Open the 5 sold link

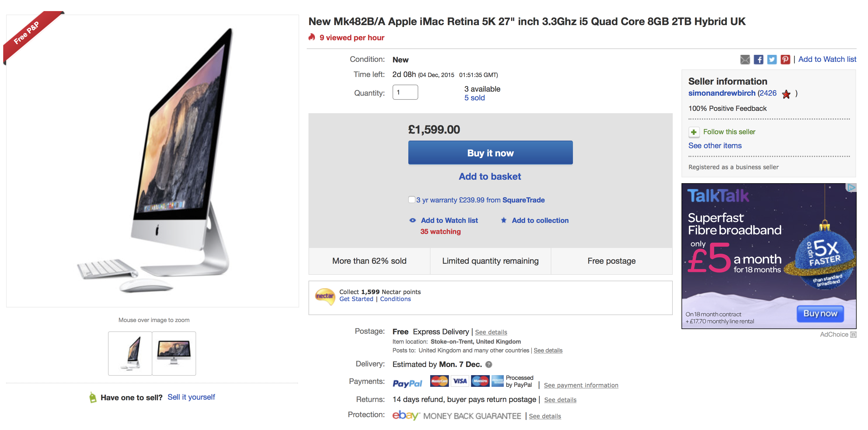pyautogui.click(x=475, y=98)
